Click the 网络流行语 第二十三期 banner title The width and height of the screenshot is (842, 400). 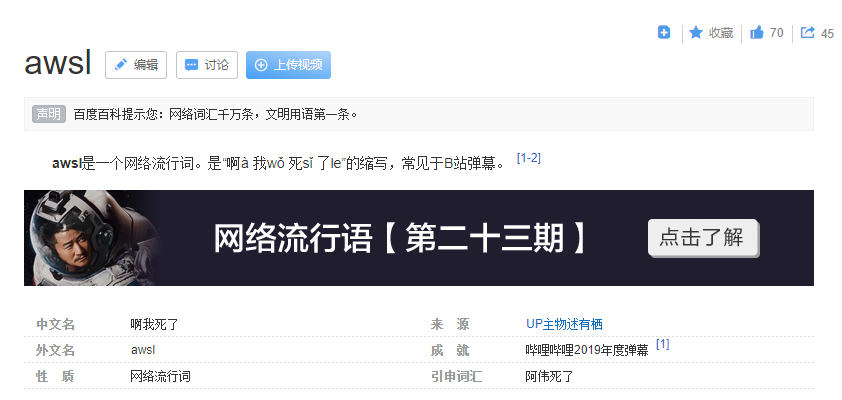[400, 239]
